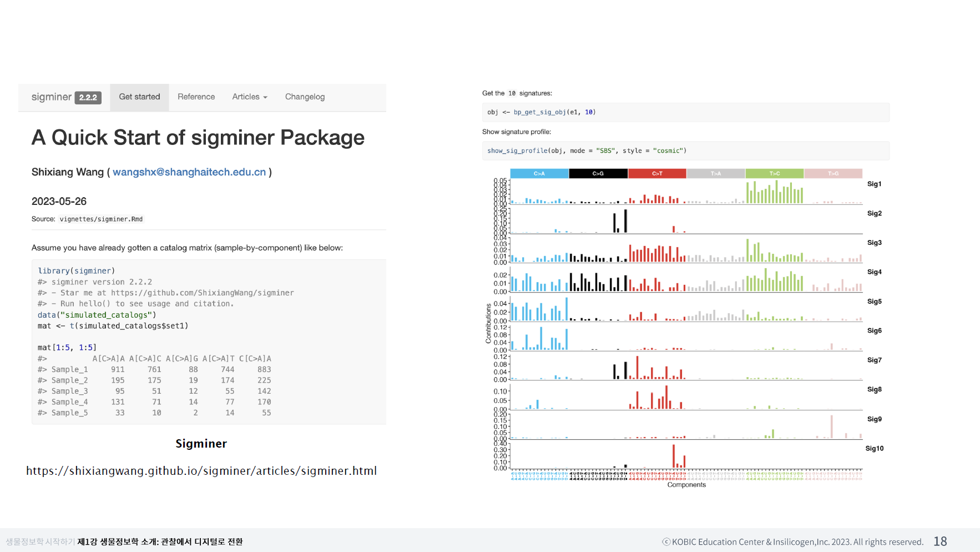Click the sigminer brand name
980x552 pixels.
coord(51,97)
